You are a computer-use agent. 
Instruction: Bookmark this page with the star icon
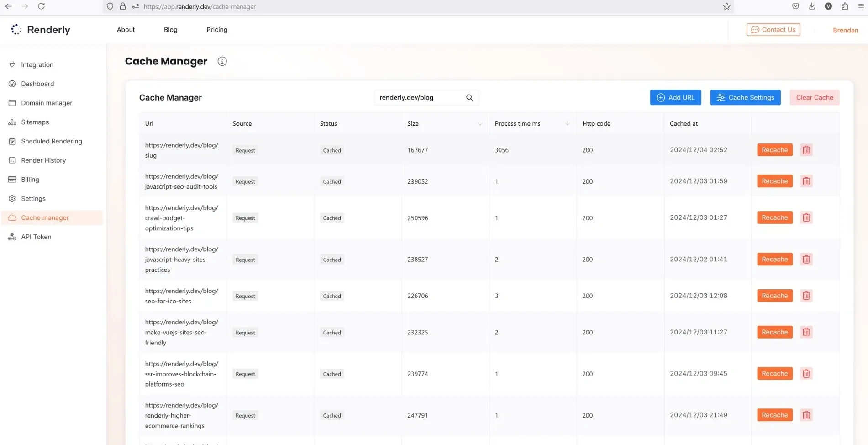[726, 6]
